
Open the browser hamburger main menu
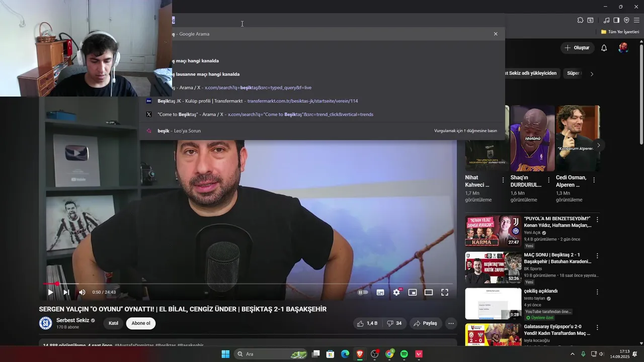(x=636, y=20)
